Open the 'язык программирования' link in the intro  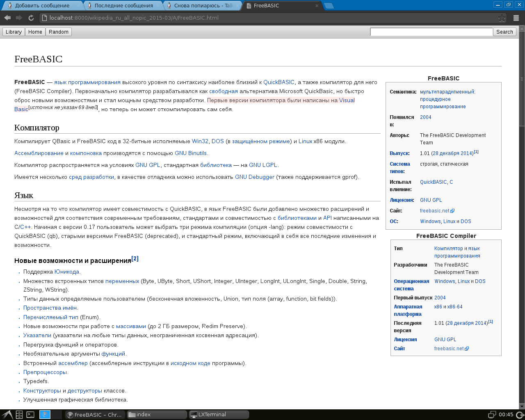point(87,82)
